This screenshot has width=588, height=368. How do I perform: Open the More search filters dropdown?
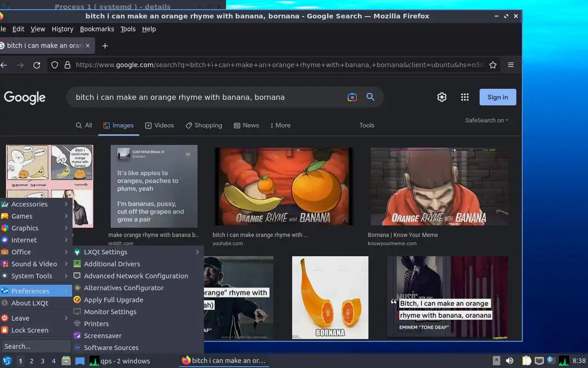coord(280,125)
